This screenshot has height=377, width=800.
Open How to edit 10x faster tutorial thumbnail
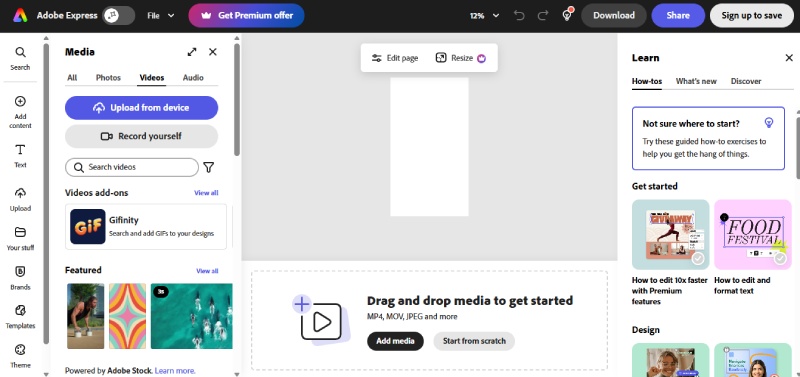pyautogui.click(x=670, y=234)
